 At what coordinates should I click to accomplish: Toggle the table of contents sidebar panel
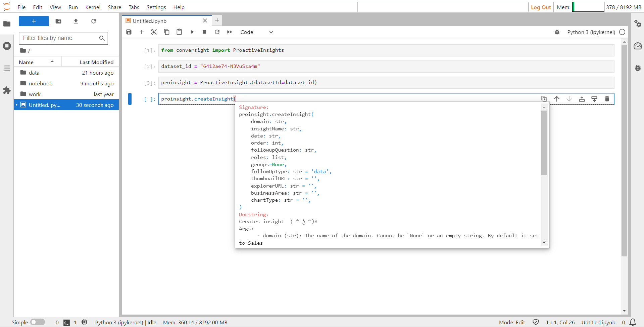click(x=7, y=68)
